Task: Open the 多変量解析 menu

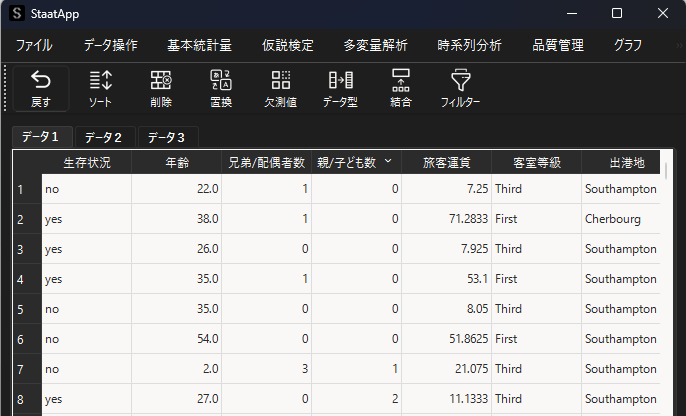Action: click(375, 45)
